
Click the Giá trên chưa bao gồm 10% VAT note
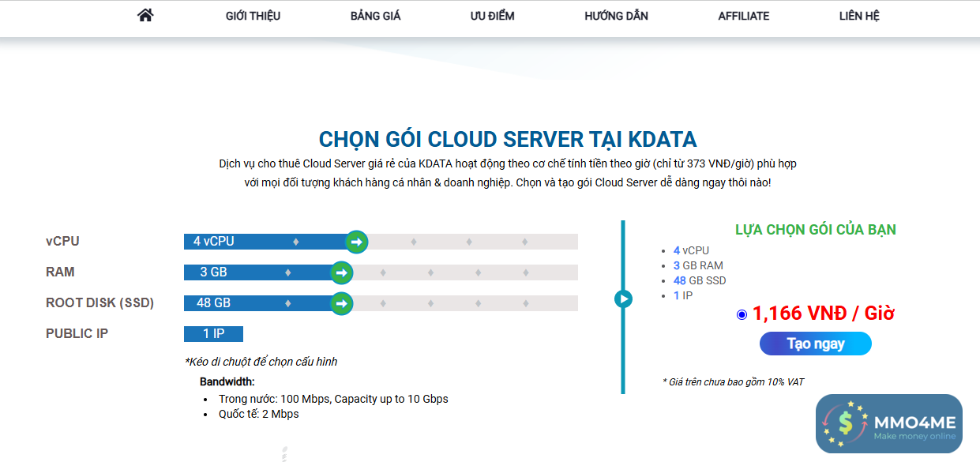[733, 382]
